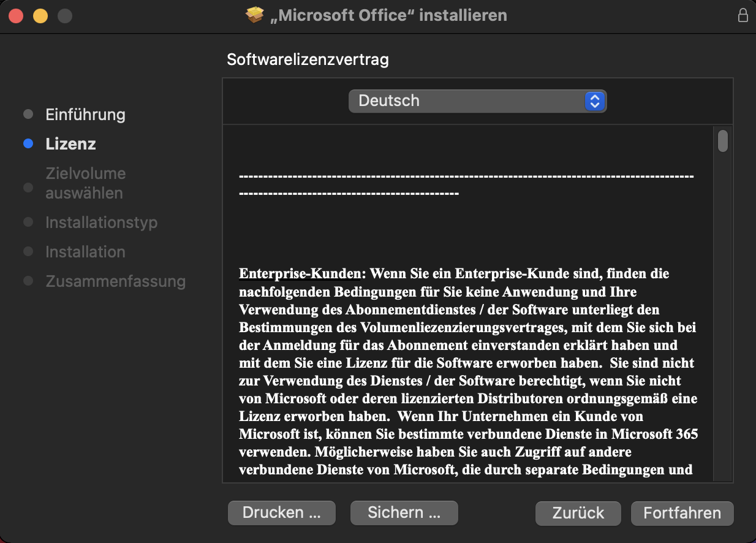
Task: Click the Enterprise-Kunden license paragraph
Action: tap(469, 372)
